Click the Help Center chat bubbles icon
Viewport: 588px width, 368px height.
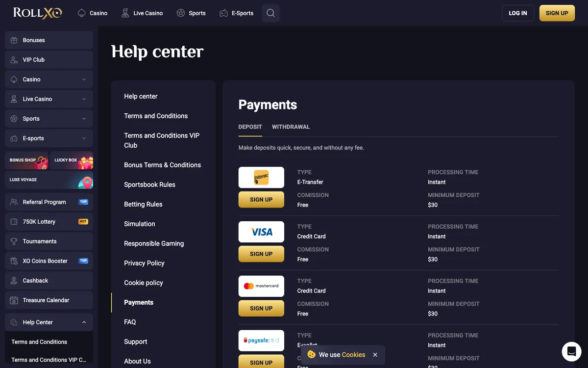[14, 322]
